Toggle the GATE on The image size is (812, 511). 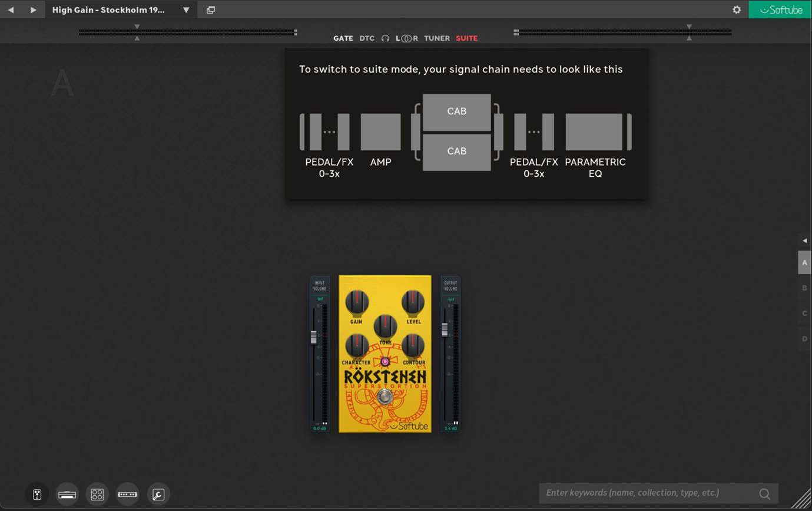point(343,38)
